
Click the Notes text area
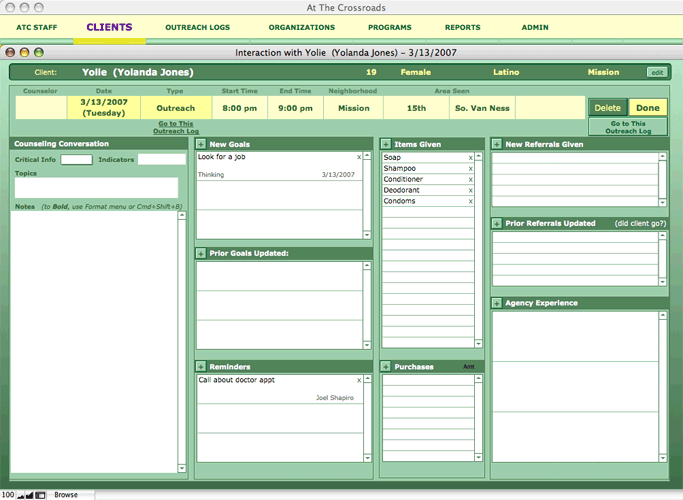point(94,342)
